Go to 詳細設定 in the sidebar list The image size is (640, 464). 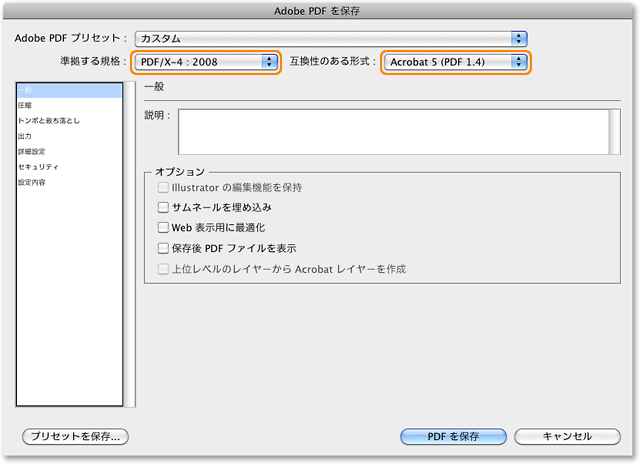31,152
